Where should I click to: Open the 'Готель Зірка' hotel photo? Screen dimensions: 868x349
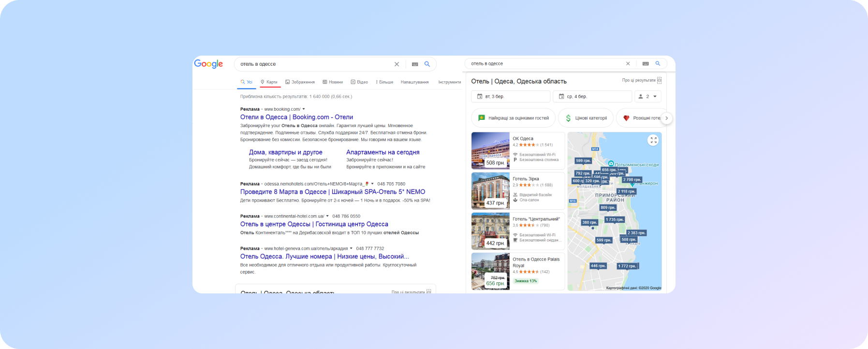coord(490,190)
